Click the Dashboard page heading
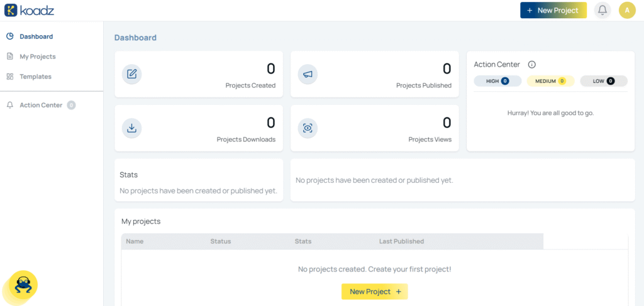Viewport: 644px width, 306px height. [136, 38]
